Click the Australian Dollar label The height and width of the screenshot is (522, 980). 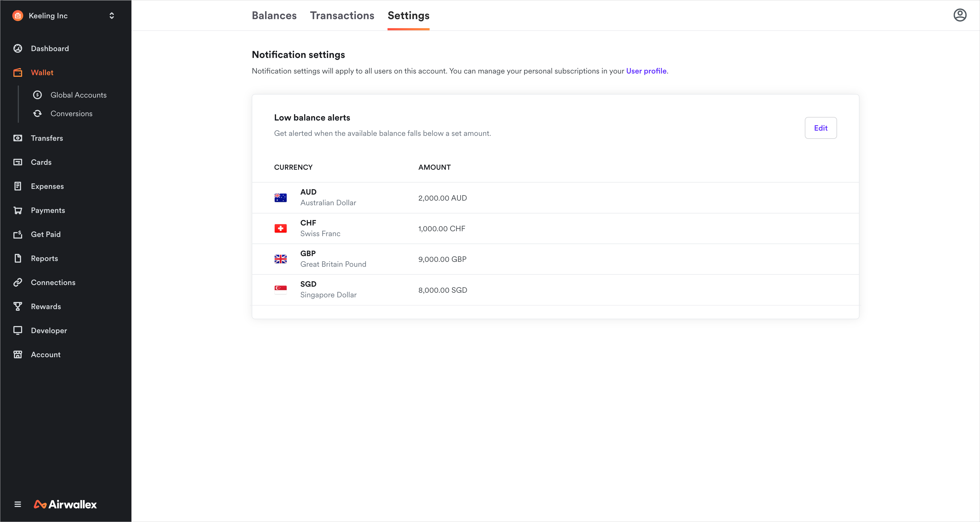click(328, 203)
